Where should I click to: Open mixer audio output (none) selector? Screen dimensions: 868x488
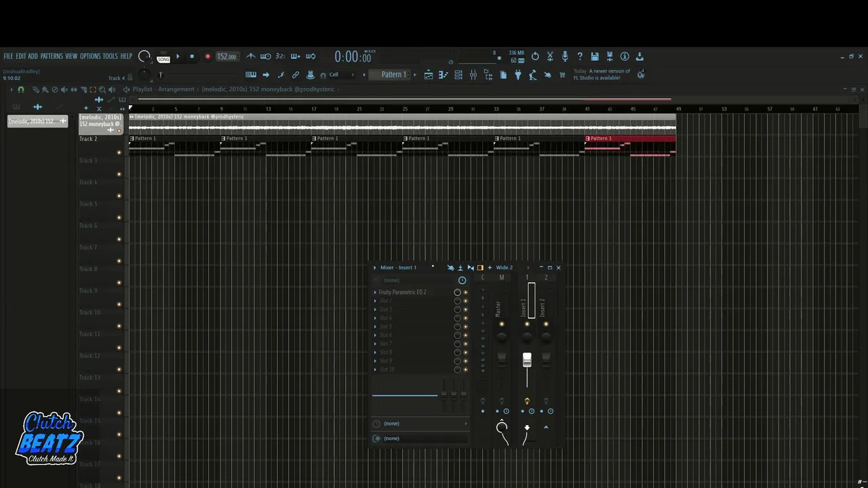(x=420, y=439)
